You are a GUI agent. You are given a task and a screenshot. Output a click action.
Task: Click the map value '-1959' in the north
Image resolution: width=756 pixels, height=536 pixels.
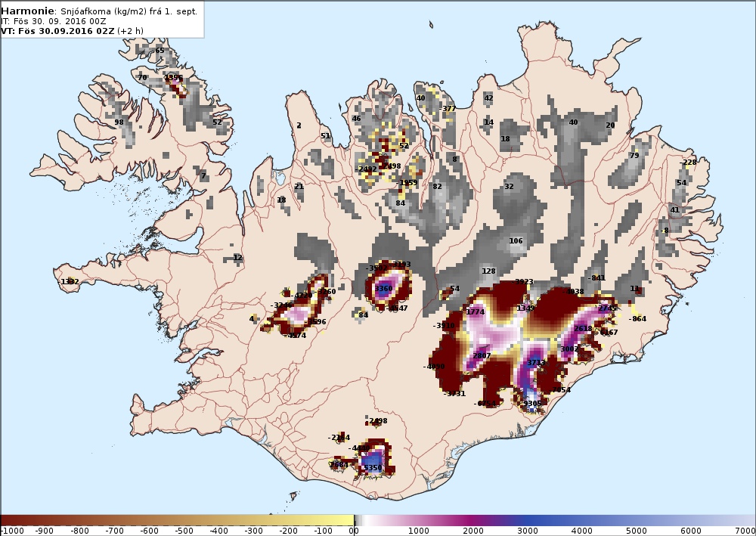407,183
